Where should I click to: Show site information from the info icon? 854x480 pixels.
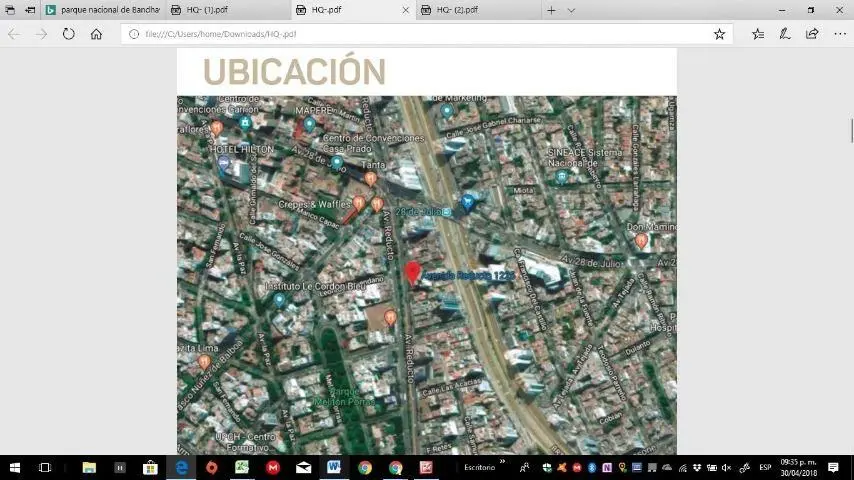[x=133, y=34]
